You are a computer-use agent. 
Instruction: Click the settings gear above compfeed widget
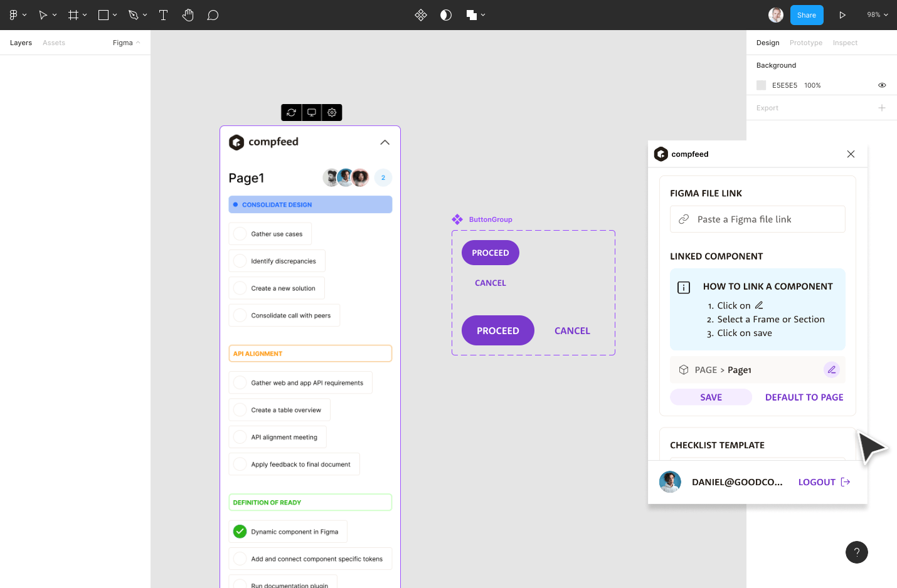[x=332, y=112]
